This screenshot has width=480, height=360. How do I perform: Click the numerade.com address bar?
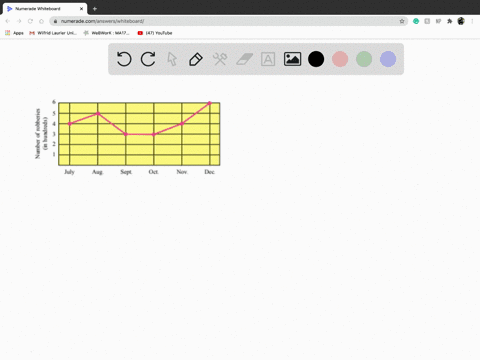click(x=229, y=21)
